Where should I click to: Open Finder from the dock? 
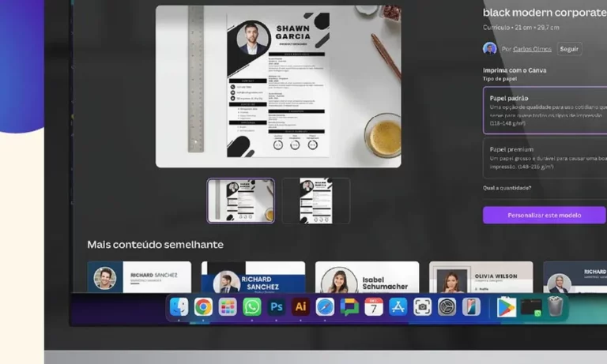[179, 307]
